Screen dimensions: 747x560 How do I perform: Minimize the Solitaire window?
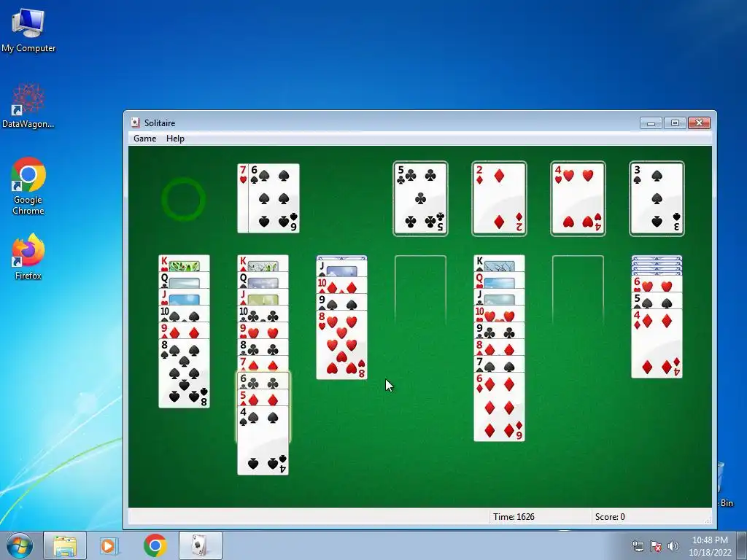coord(651,123)
